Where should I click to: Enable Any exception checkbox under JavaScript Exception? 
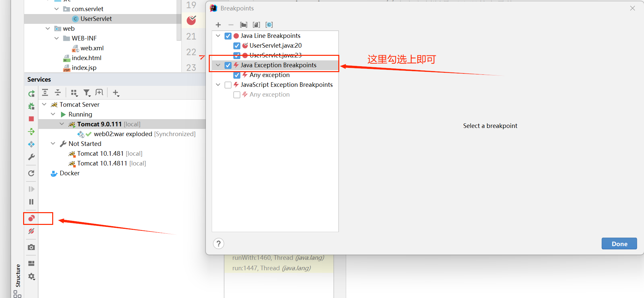click(237, 95)
